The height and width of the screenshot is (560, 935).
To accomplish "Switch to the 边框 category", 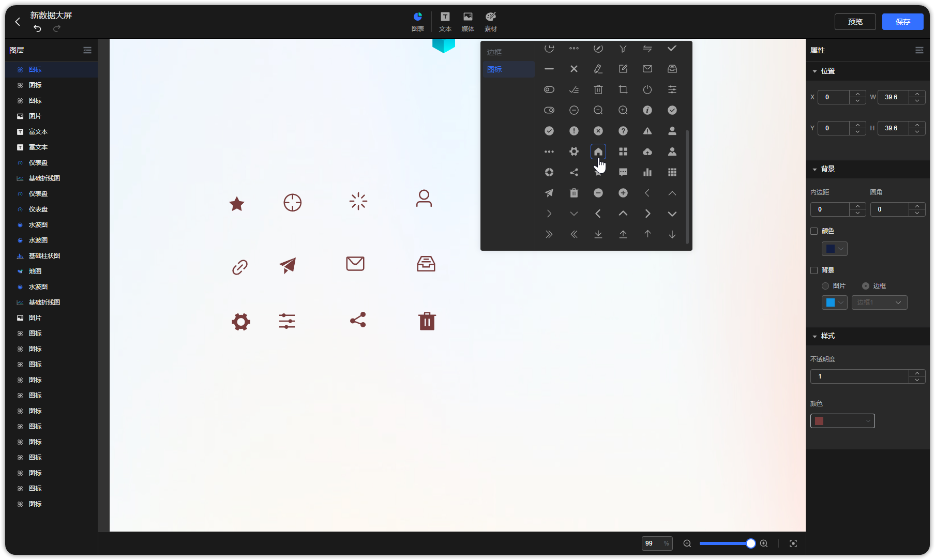I will pos(509,52).
